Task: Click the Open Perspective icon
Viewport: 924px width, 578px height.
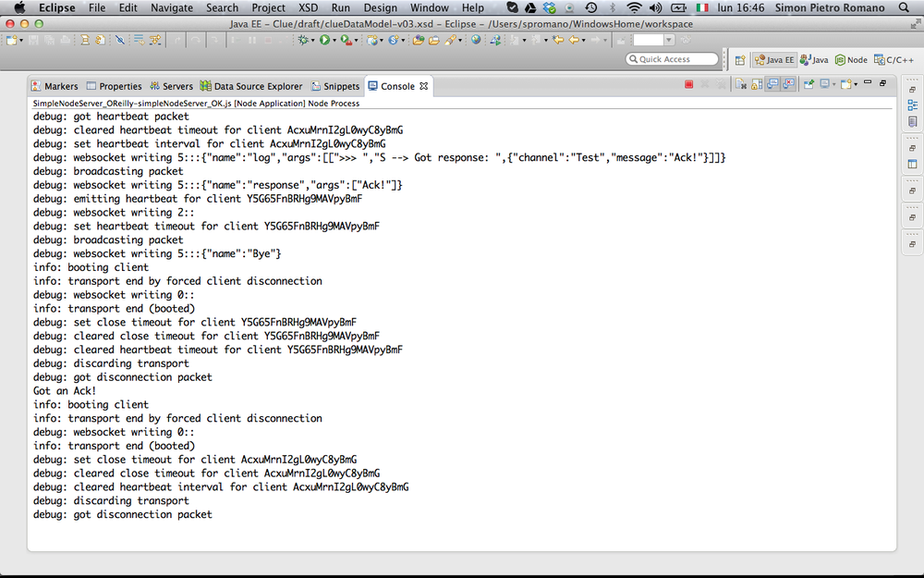Action: [x=740, y=60]
